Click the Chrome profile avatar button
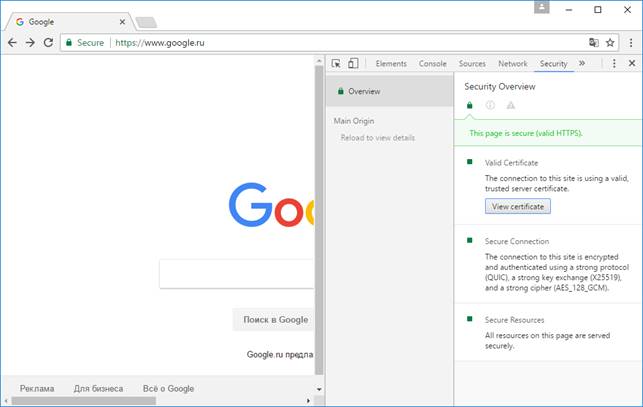 pyautogui.click(x=542, y=7)
